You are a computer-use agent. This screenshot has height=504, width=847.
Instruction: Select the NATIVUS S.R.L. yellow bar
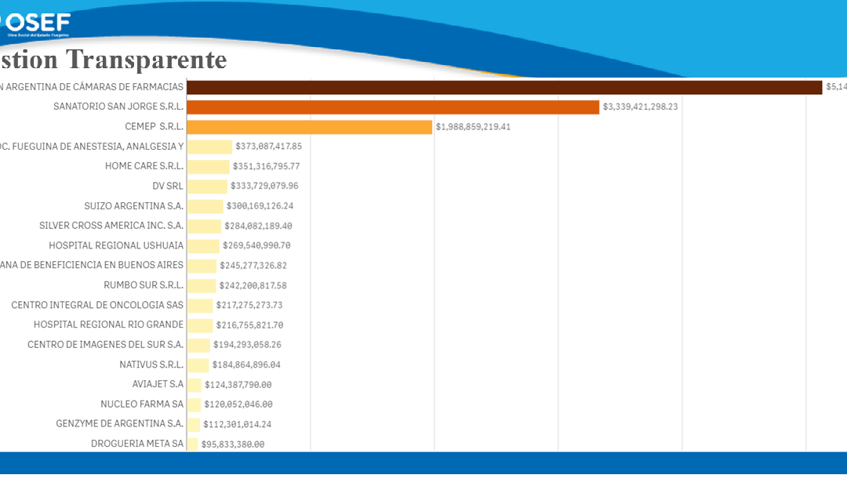198,365
